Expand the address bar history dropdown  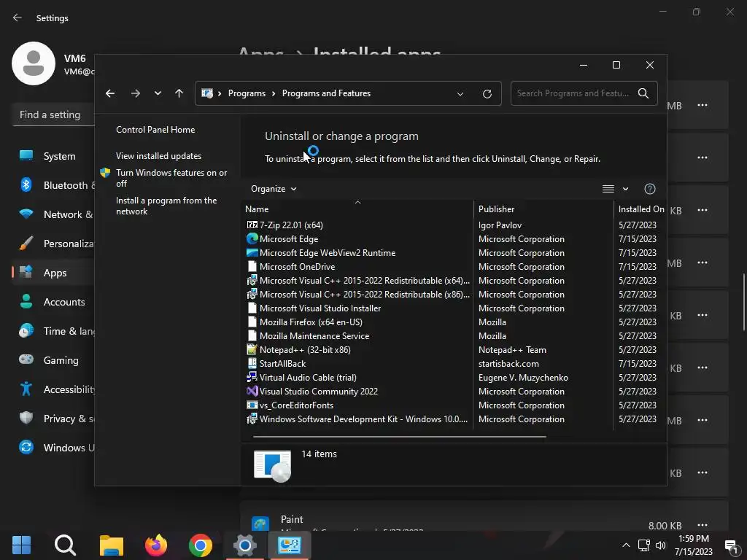click(460, 94)
